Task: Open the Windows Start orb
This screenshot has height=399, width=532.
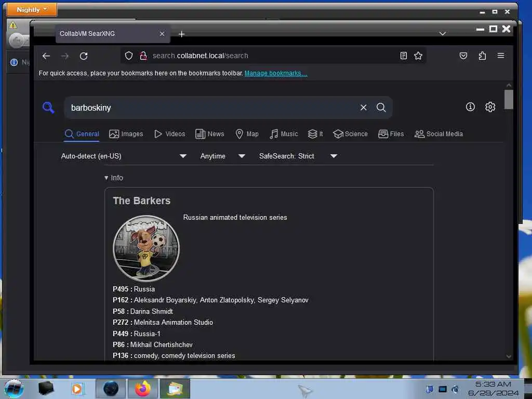Action: click(14, 389)
